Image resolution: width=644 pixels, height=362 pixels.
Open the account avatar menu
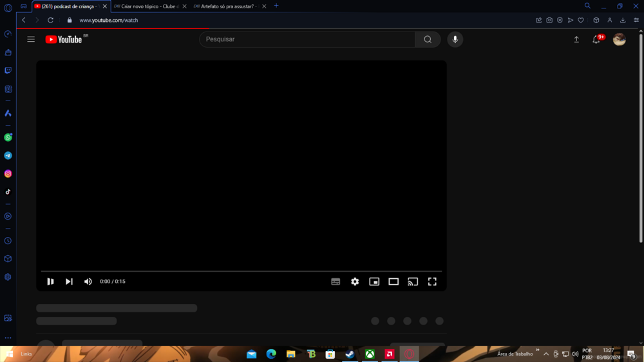620,39
